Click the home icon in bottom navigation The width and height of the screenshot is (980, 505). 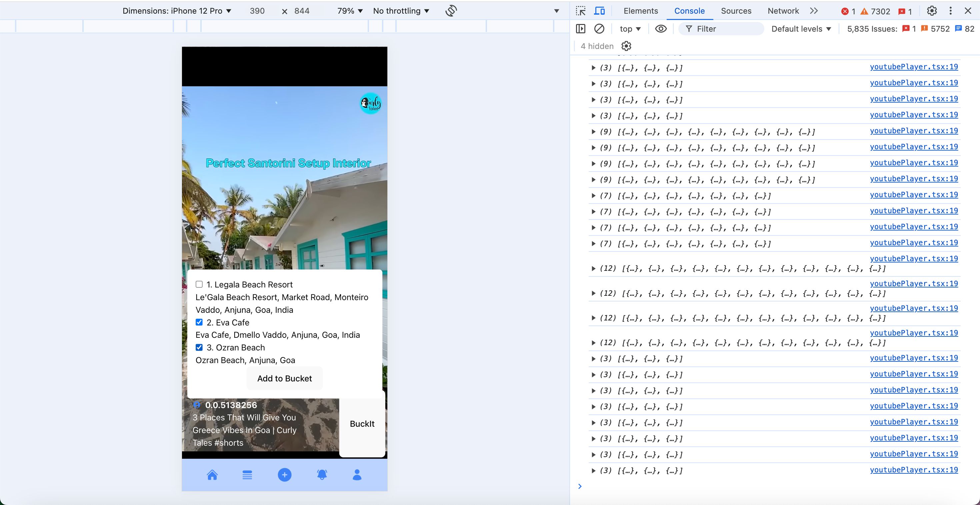[x=212, y=475]
